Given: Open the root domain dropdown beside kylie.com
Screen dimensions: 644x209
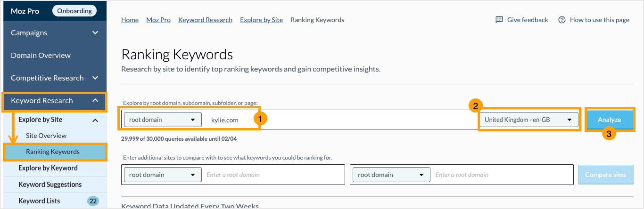Looking at the screenshot, I should click(x=162, y=120).
